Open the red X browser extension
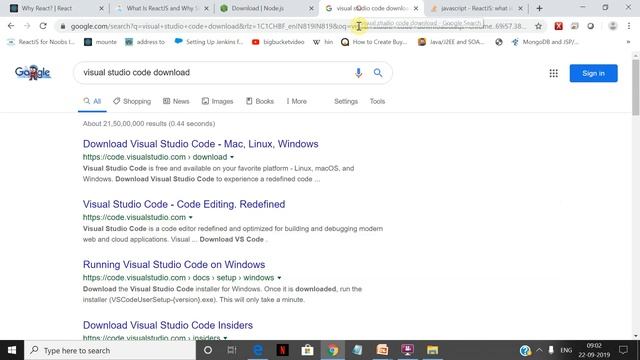The height and width of the screenshot is (360, 640). coord(558,26)
